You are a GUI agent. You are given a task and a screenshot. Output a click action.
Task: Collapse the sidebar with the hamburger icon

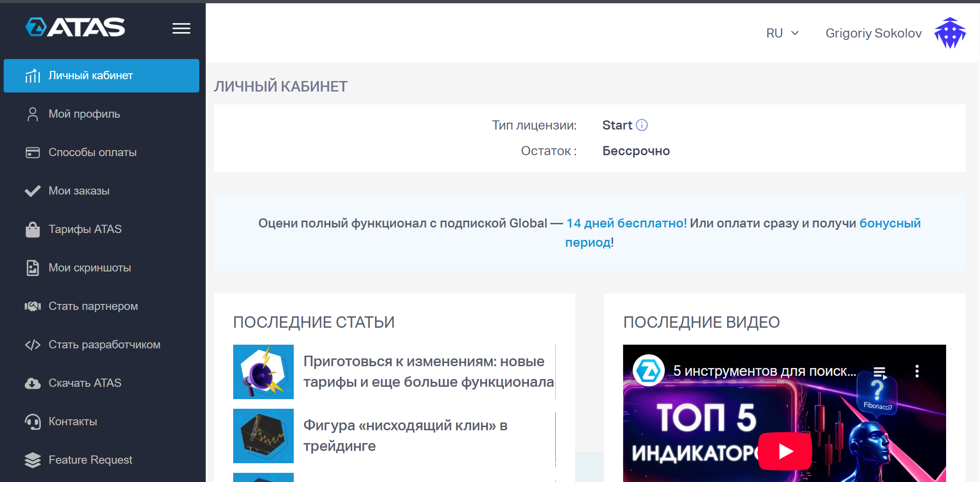pos(181,29)
